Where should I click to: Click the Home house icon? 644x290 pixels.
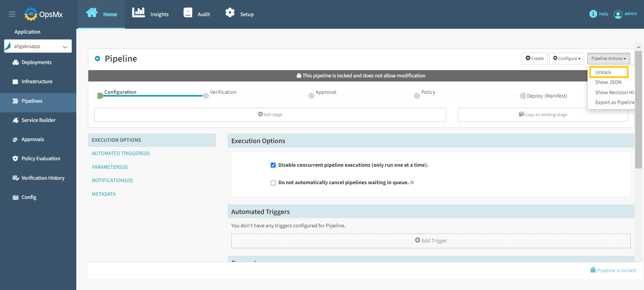[x=92, y=13]
